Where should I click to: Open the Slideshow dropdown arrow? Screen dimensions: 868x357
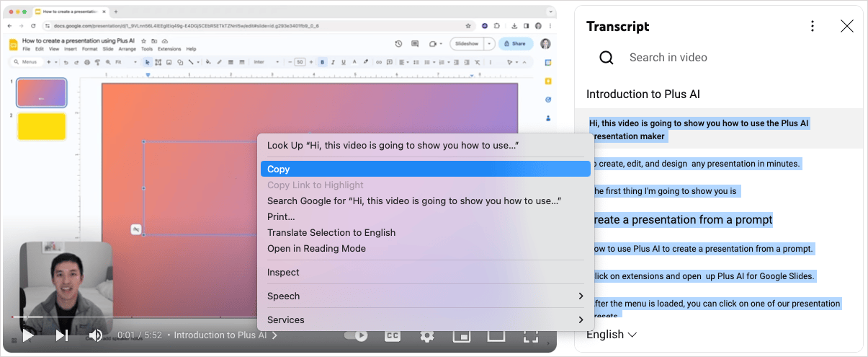click(490, 43)
